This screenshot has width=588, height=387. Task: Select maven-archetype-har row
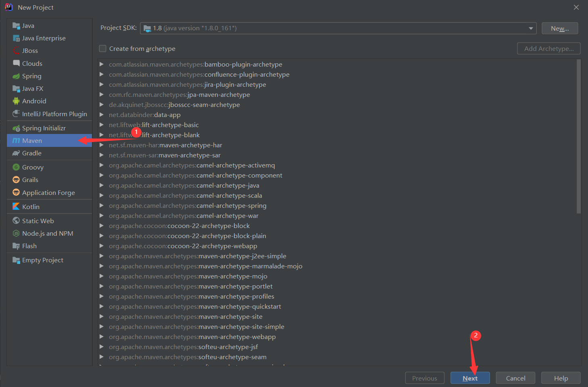coord(337,145)
